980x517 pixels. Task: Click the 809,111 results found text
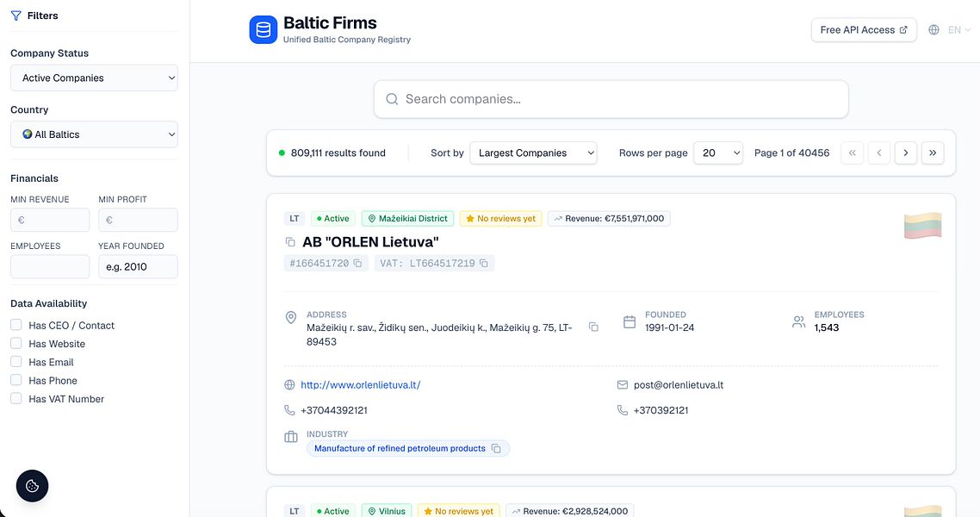pyautogui.click(x=338, y=153)
